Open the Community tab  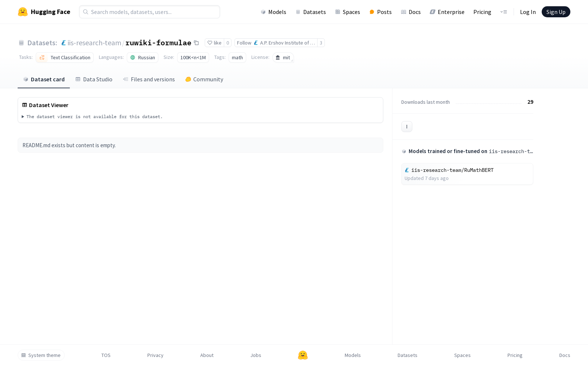204,79
